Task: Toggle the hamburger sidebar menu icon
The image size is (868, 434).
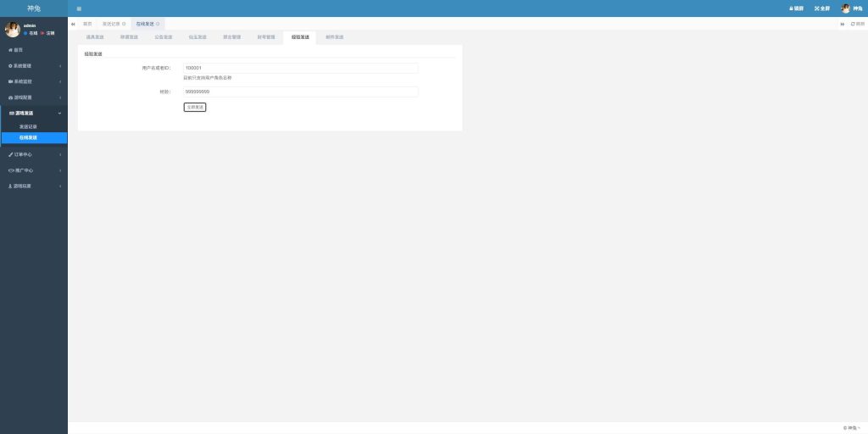Action: tap(79, 8)
